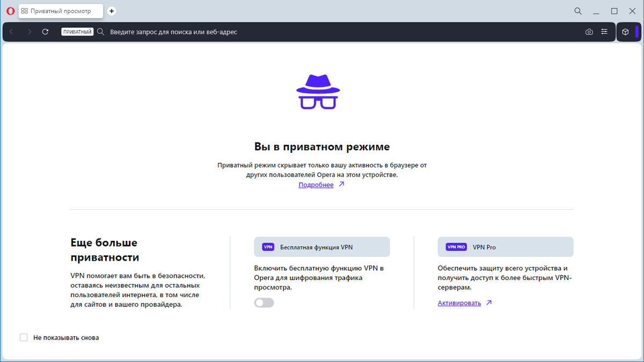Open Easy setup via the sliders icon

(x=604, y=32)
